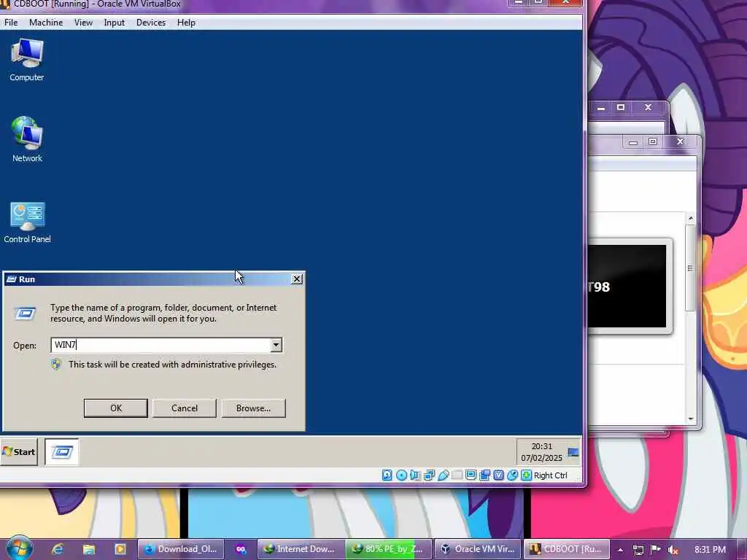The image size is (747, 560).
Task: Switch to 80% PE_by_Z... download window
Action: point(389,549)
